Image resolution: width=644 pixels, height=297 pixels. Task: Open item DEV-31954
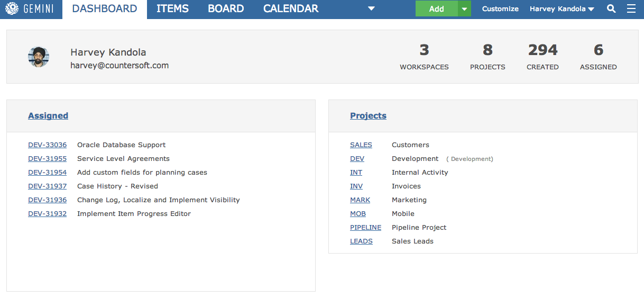click(x=48, y=173)
